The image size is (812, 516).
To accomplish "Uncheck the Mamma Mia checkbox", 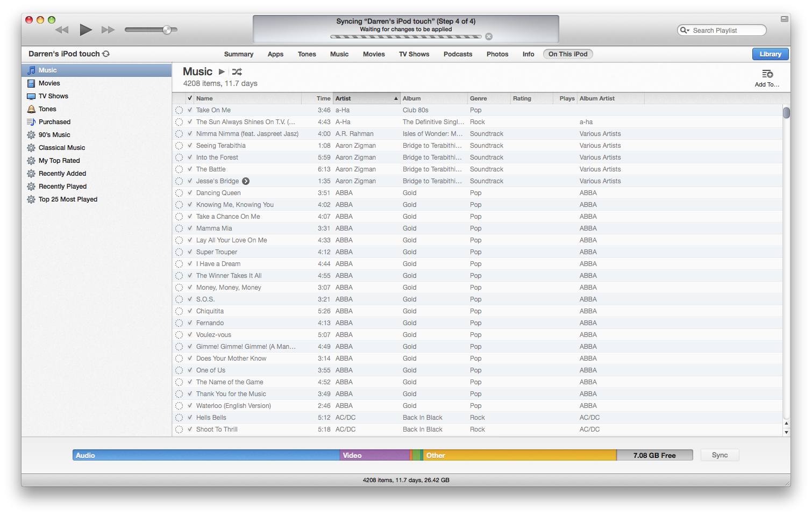I will (x=190, y=228).
